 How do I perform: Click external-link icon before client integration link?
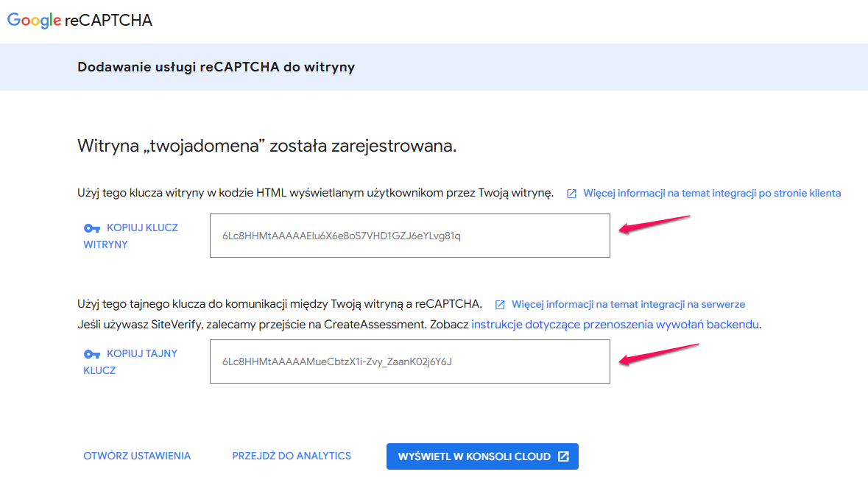(571, 194)
